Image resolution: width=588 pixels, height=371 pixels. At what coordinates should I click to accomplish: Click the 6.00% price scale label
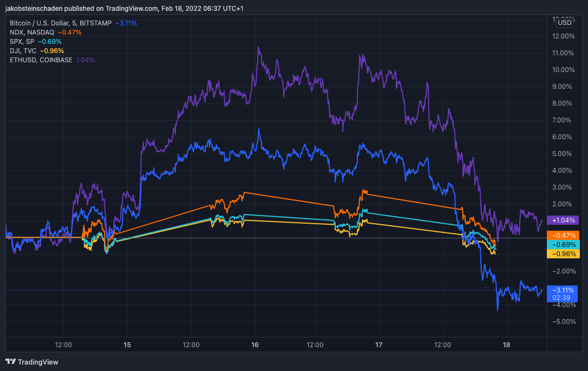[x=562, y=137]
